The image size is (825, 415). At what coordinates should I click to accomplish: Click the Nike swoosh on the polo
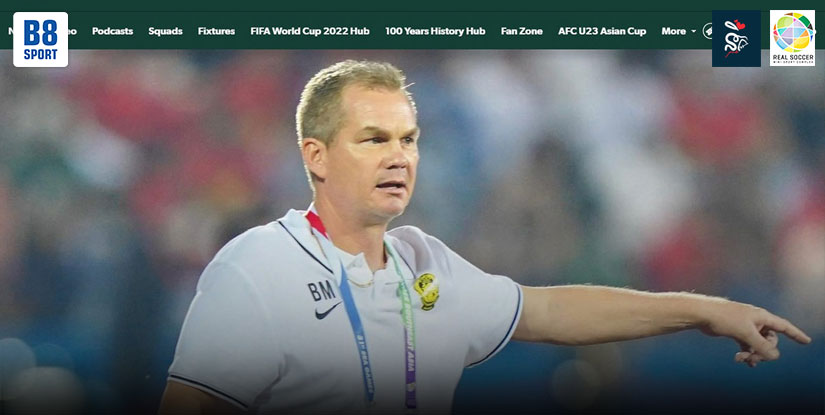327,312
